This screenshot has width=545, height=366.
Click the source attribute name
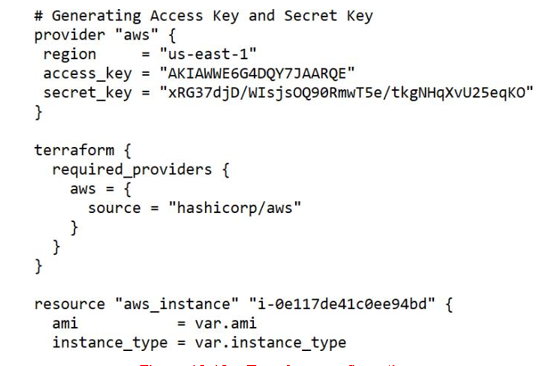[114, 208]
